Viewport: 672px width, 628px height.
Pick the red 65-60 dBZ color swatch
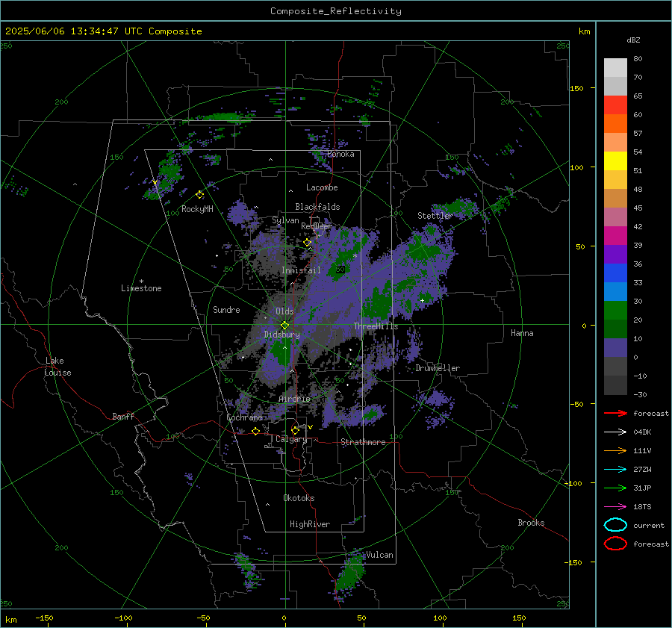point(615,105)
